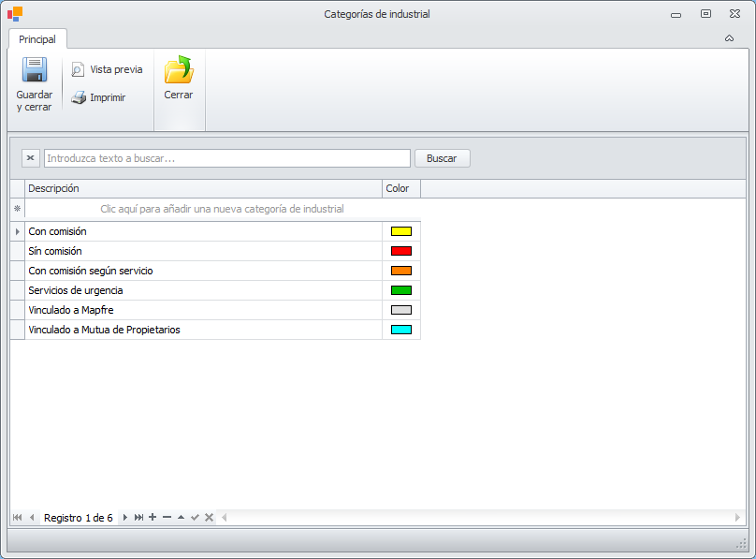Open Vista previa print preview
Screen dimensions: 756x559
[107, 69]
